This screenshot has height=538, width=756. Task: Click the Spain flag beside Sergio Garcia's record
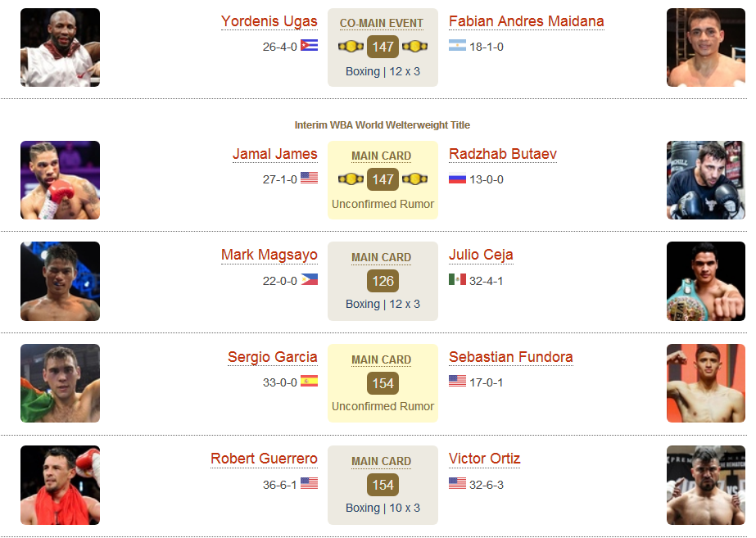point(309,381)
